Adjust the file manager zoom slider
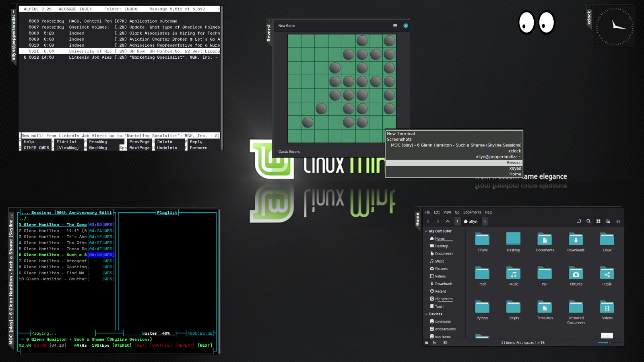This screenshot has width=644, height=362. click(610, 343)
